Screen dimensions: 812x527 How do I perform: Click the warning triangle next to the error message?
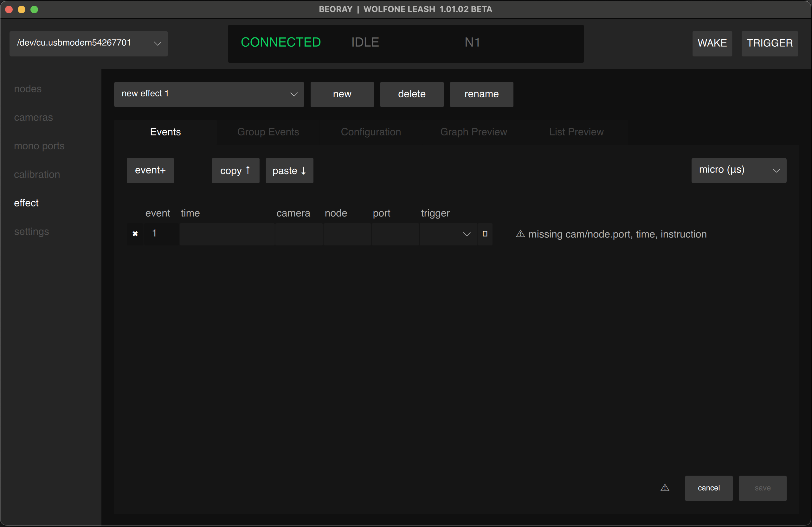pyautogui.click(x=520, y=234)
